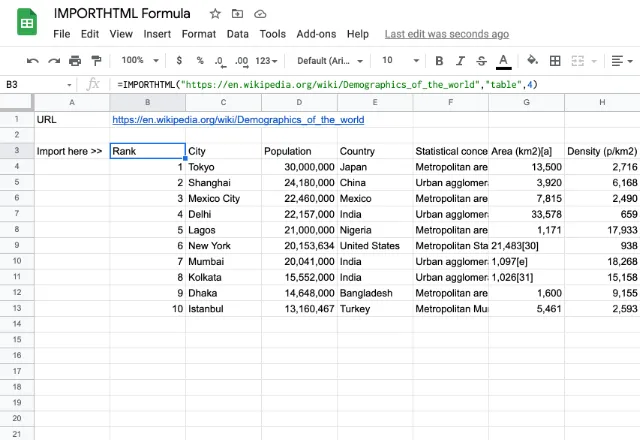This screenshot has height=440, width=640.
Task: Expand the B3 name box dropdown
Action: click(x=69, y=85)
